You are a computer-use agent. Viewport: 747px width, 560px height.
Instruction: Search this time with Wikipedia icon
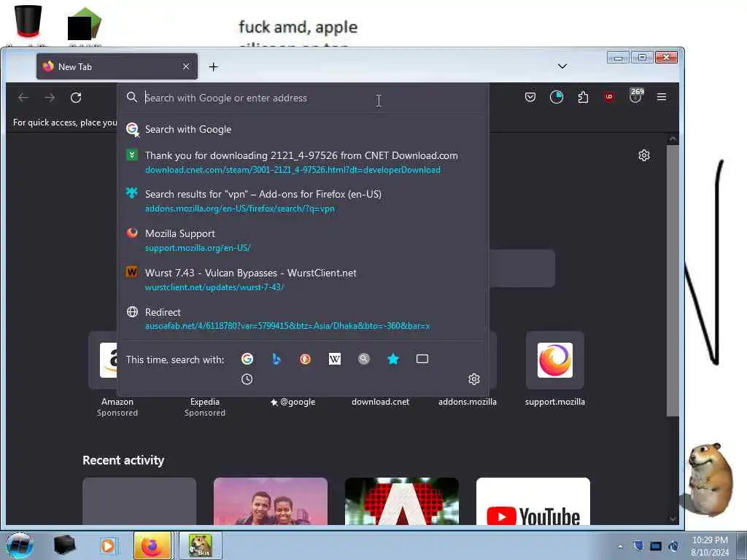coord(334,359)
